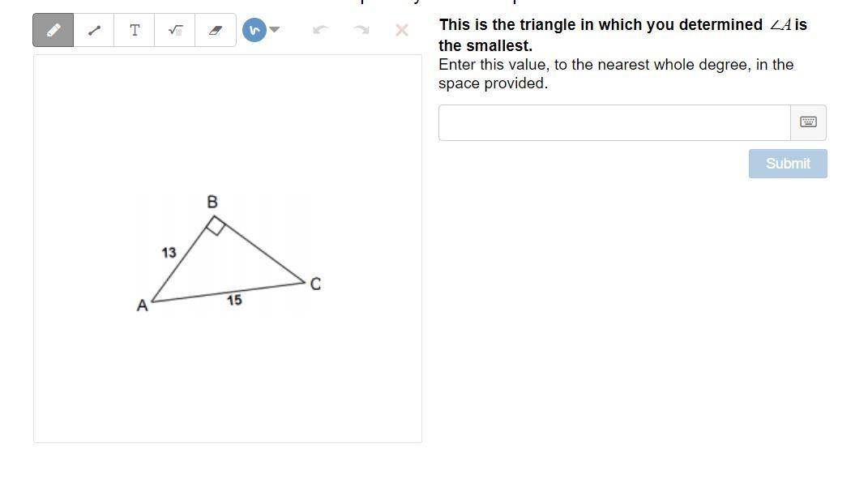This screenshot has width=868, height=491.
Task: Select the line segment tool
Action: (x=94, y=31)
